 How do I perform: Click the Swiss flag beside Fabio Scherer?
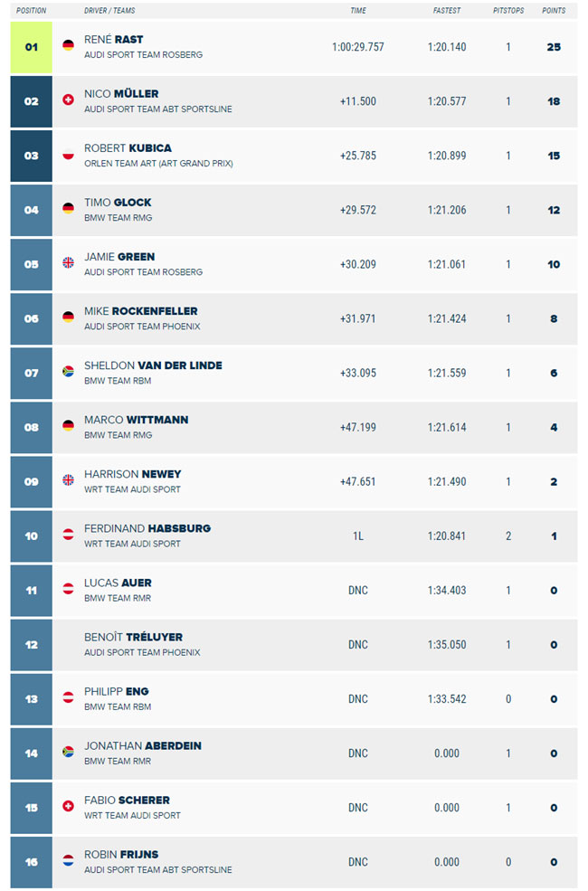[x=68, y=806]
